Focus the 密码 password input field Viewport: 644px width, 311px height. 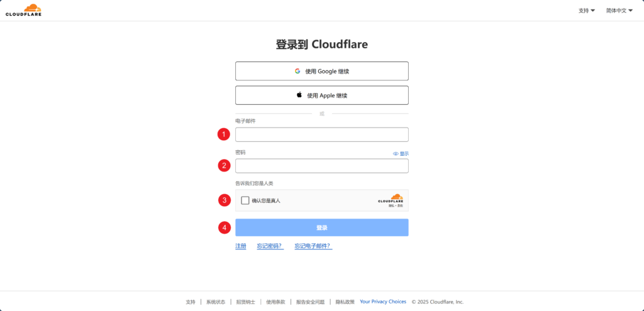(322, 166)
